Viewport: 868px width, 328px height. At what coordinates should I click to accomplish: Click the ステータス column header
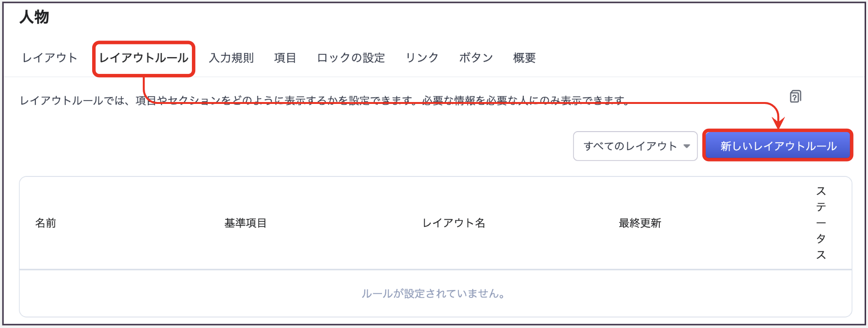821,223
